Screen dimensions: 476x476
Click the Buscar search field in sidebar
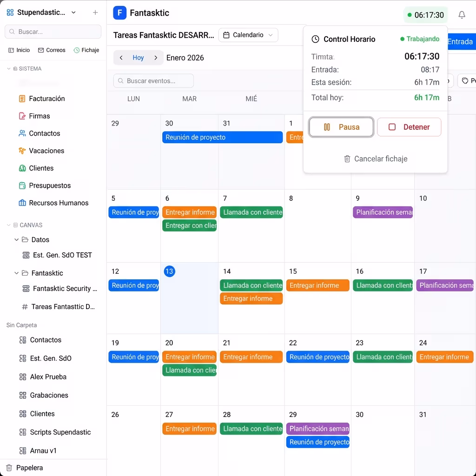[53, 32]
